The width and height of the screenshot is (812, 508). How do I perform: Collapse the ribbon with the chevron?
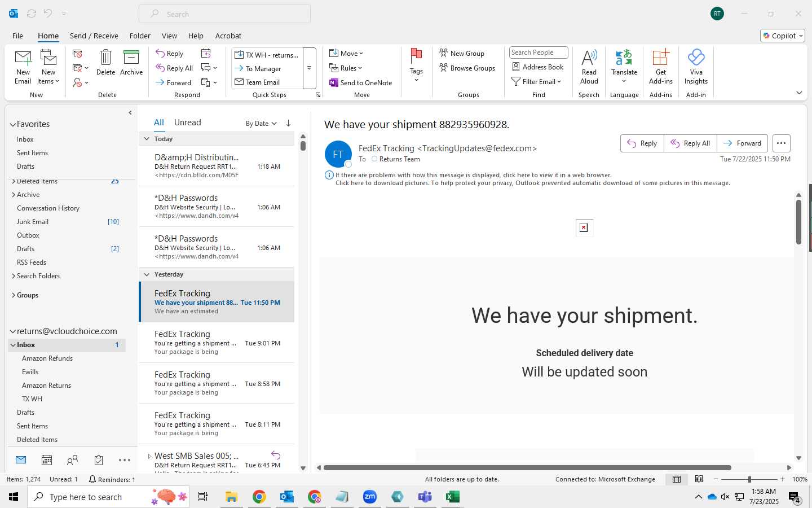(799, 93)
